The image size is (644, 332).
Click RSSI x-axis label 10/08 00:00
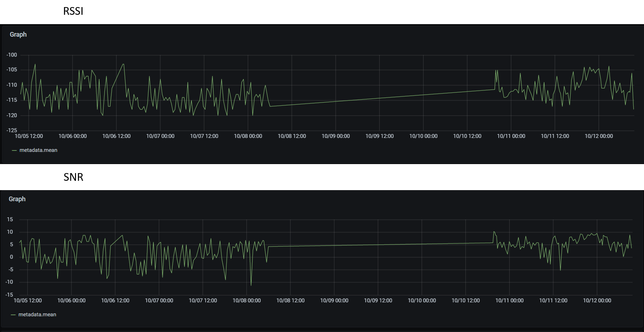tap(248, 136)
